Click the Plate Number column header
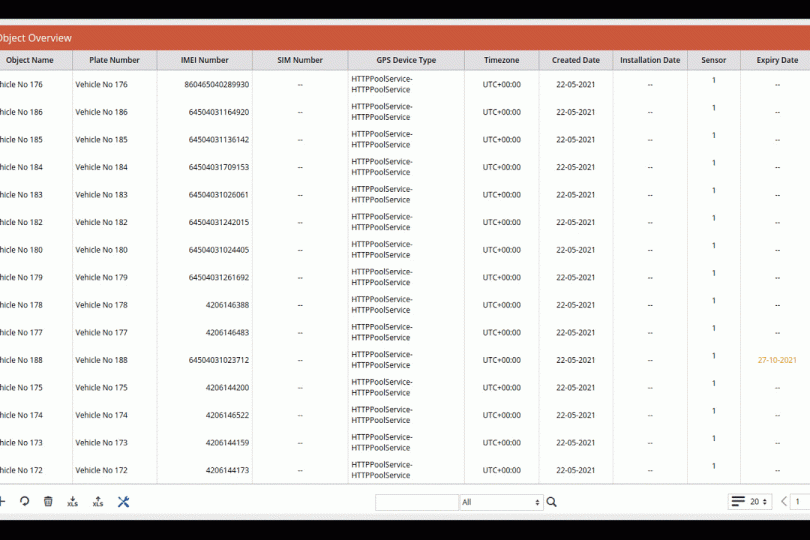The height and width of the screenshot is (540, 810). 114,60
